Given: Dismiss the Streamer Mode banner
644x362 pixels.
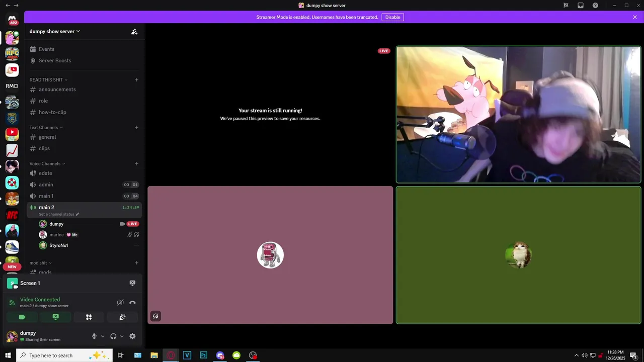Looking at the screenshot, I should click(635, 17).
